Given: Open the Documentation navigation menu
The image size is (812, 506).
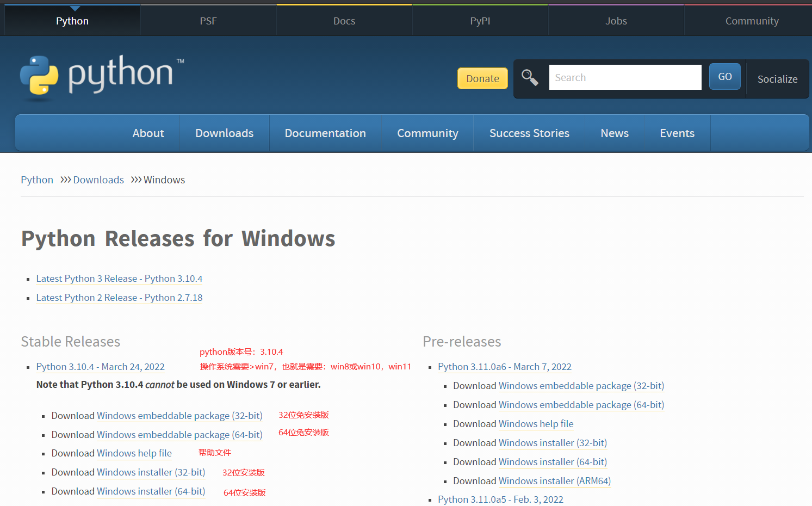Looking at the screenshot, I should click(x=325, y=133).
